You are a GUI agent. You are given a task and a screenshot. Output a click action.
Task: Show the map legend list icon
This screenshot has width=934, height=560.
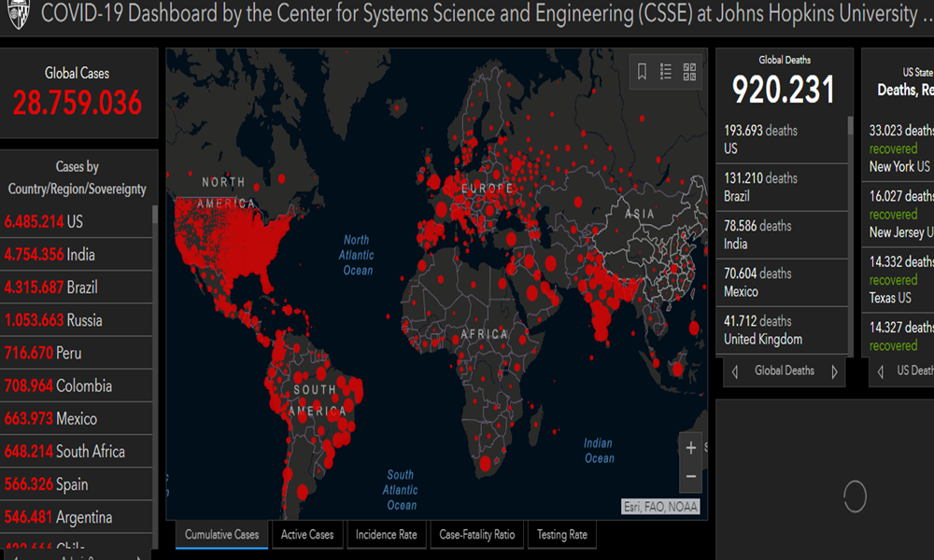point(666,72)
